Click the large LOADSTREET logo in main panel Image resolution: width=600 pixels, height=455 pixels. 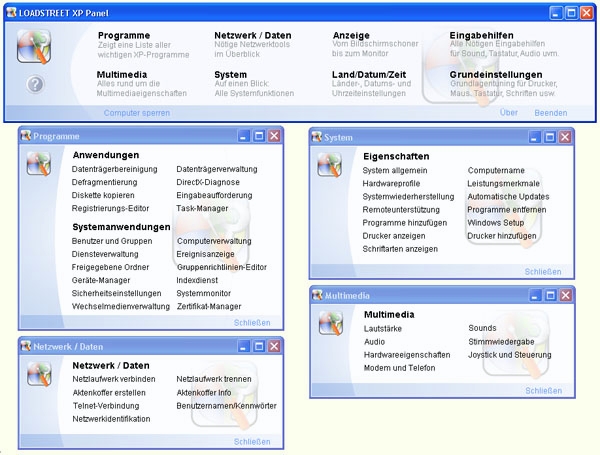[x=35, y=49]
